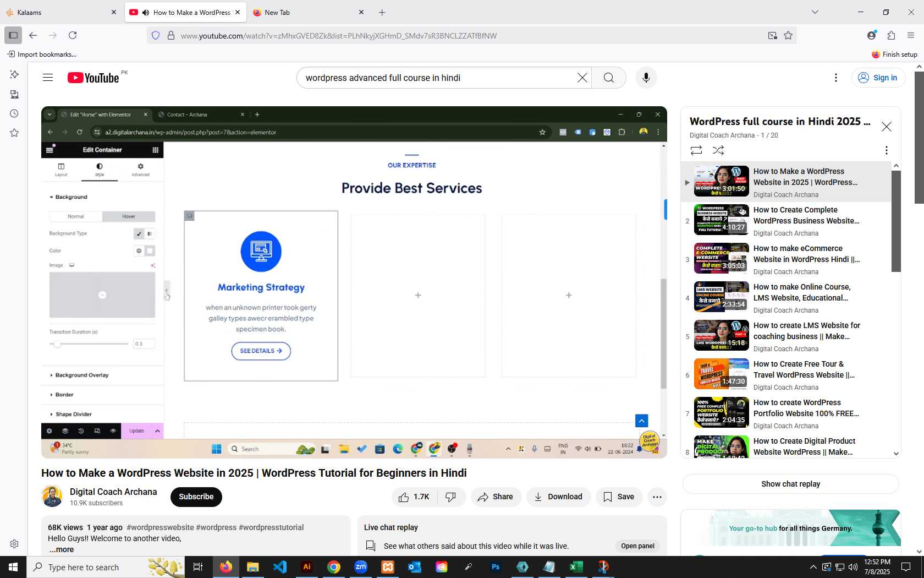Switch to the Kalaams tab
Viewport: 924px width, 578px height.
[61, 12]
